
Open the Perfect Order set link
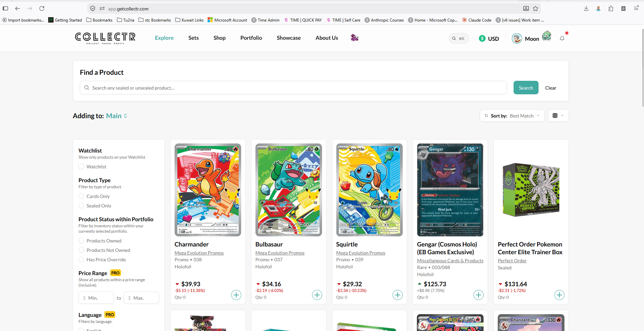pos(512,261)
